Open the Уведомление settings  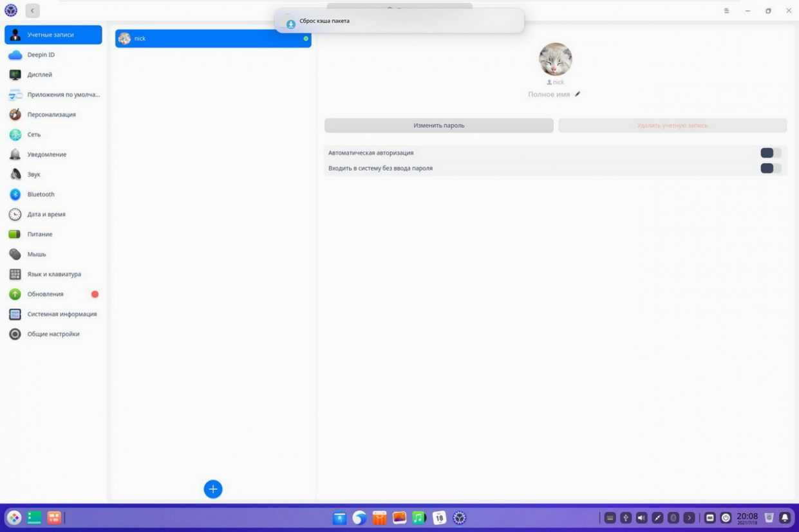[53, 154]
